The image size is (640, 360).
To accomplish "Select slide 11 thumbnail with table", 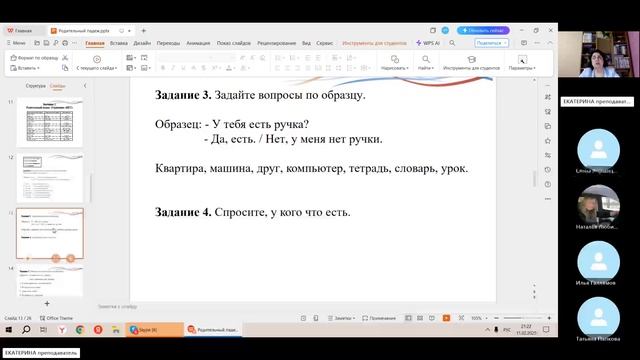I will [49, 122].
